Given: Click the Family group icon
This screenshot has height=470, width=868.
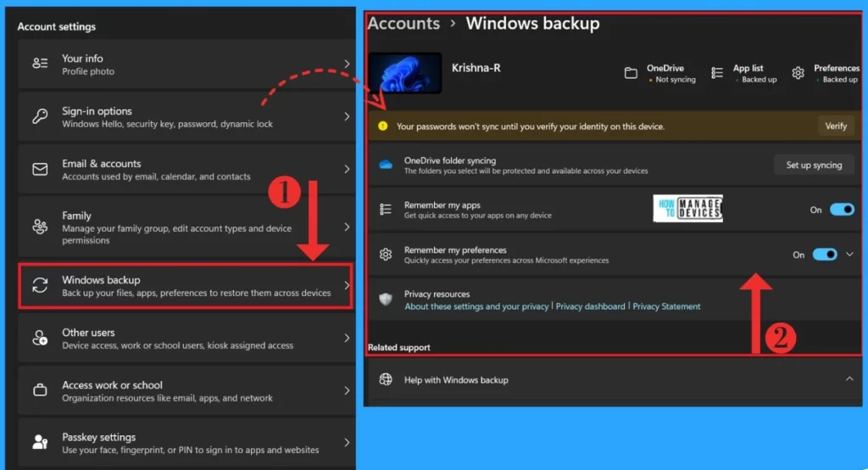Looking at the screenshot, I should [40, 227].
